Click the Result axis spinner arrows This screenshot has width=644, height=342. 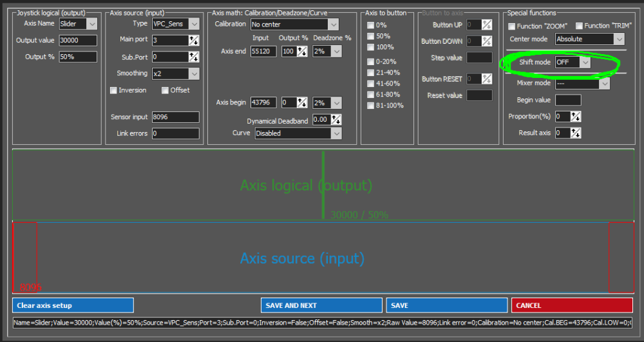tap(576, 133)
